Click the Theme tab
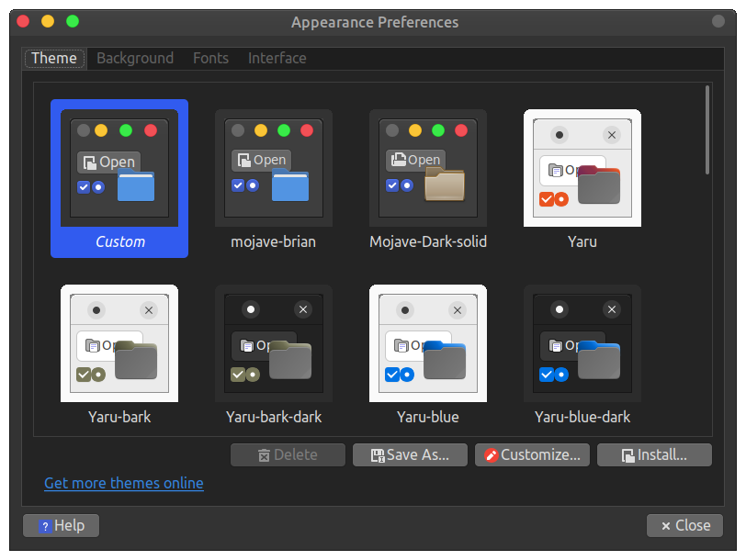The image size is (746, 560). 54,59
